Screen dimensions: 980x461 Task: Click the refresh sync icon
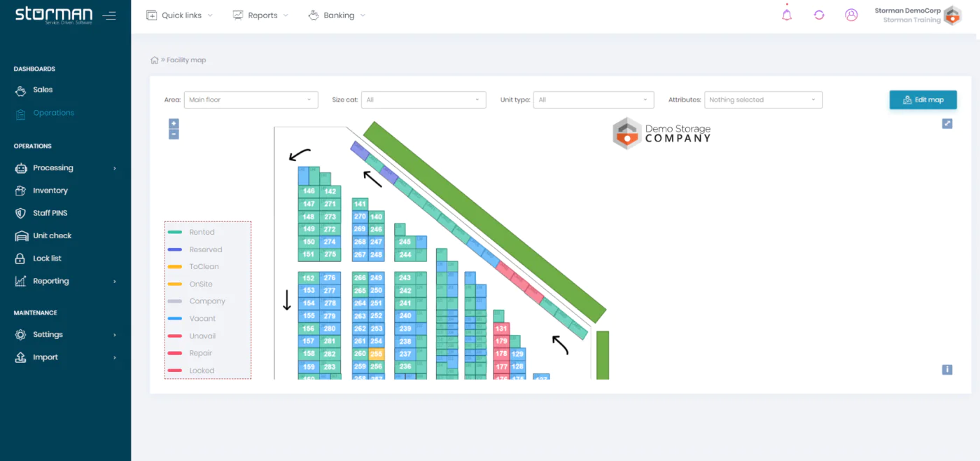pos(819,15)
